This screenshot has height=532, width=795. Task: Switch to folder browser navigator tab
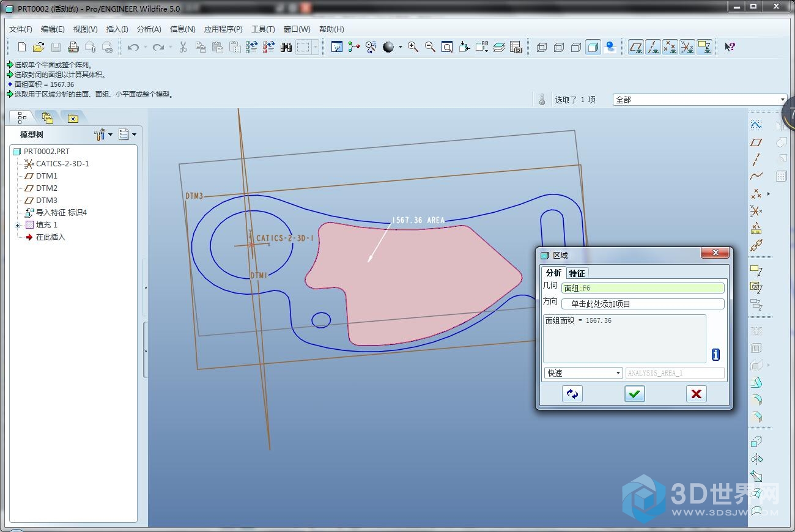[47, 118]
